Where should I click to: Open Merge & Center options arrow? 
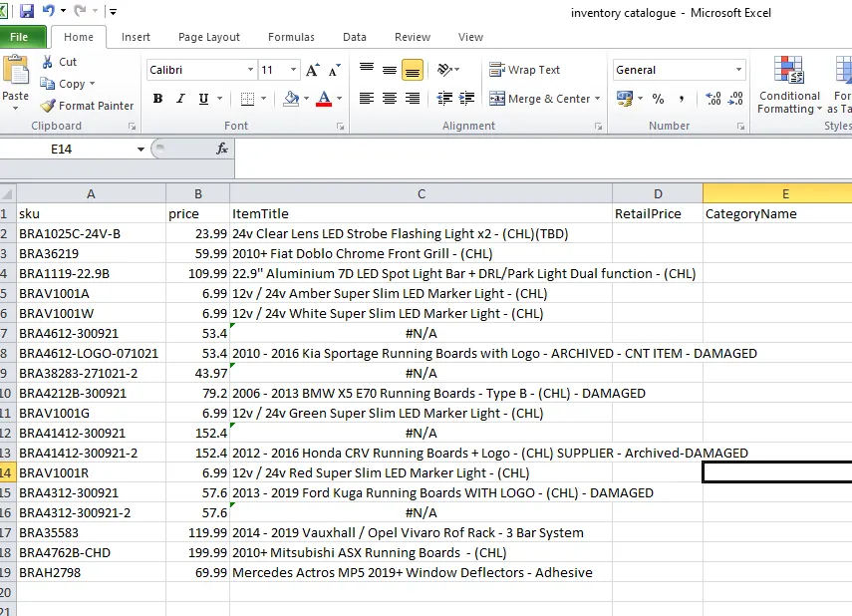point(597,99)
